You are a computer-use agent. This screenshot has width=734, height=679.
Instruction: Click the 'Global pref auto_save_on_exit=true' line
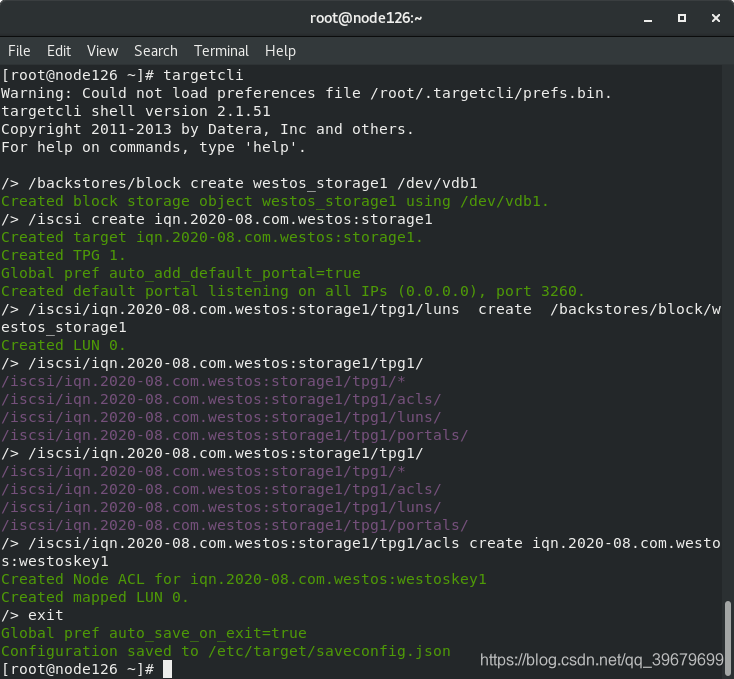tap(154, 634)
